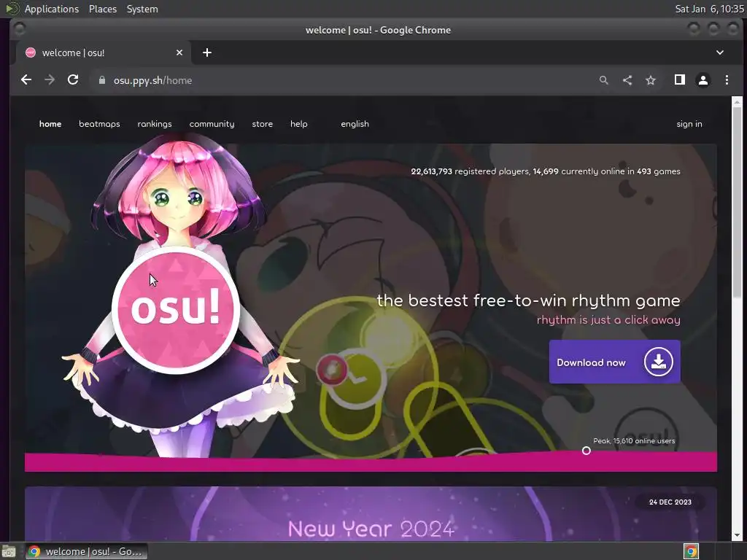Open window menu button at title bar left
Screen dimensions: 747x560
(x=19, y=29)
